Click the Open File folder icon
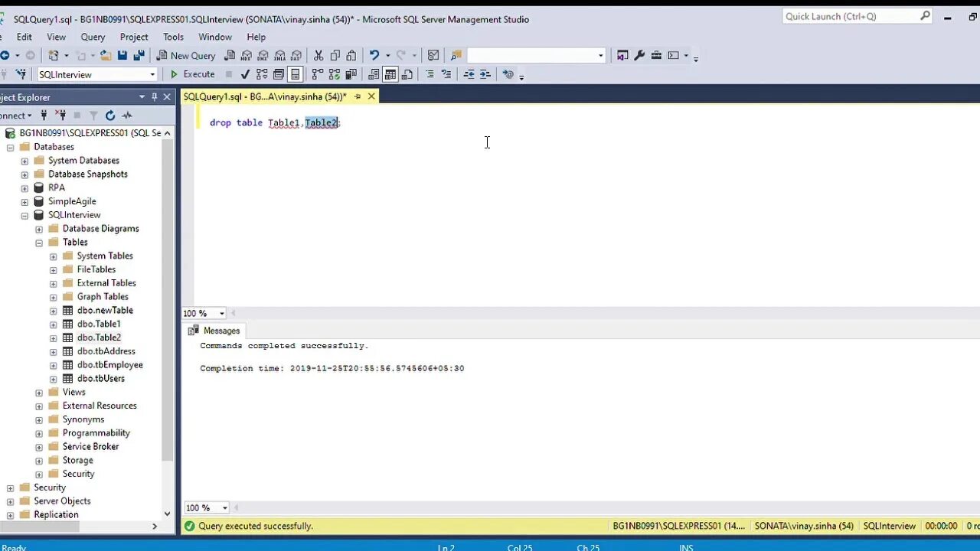Image resolution: width=980 pixels, height=551 pixels. pos(105,55)
